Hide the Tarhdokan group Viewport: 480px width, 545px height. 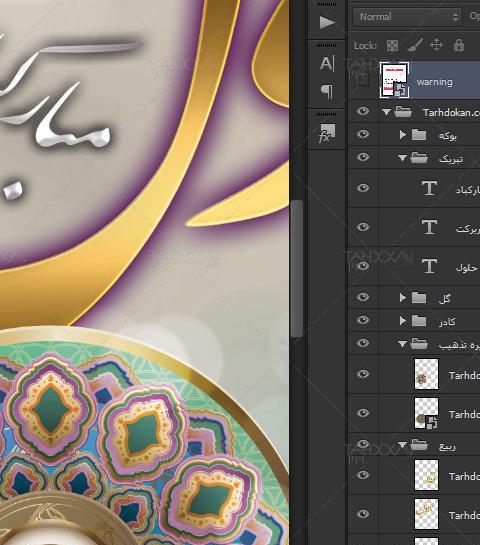(x=363, y=112)
